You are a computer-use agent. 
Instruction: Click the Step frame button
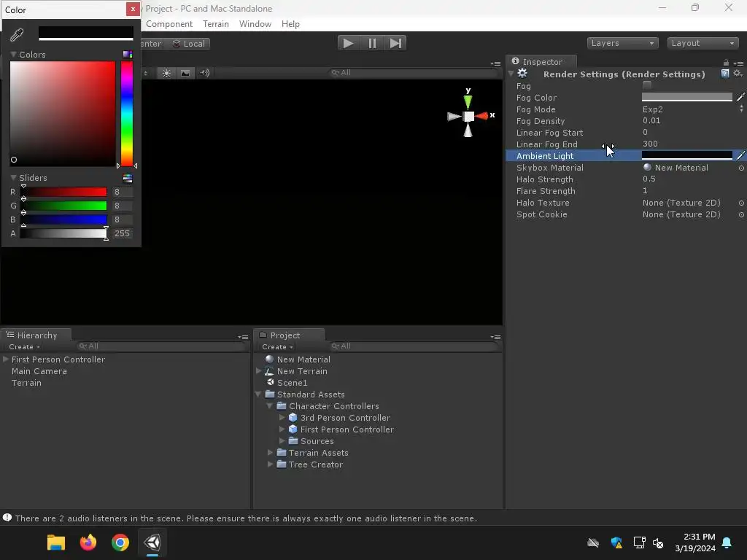click(395, 43)
